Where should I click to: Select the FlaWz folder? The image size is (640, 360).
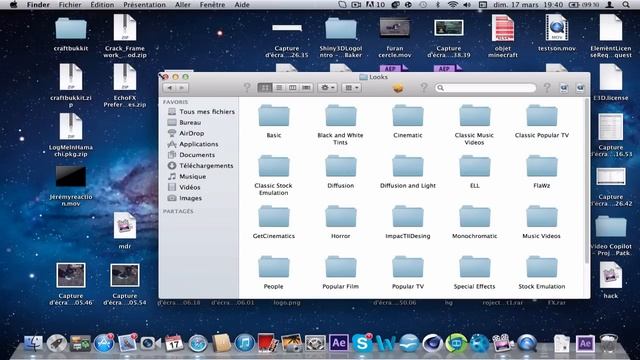coord(542,166)
